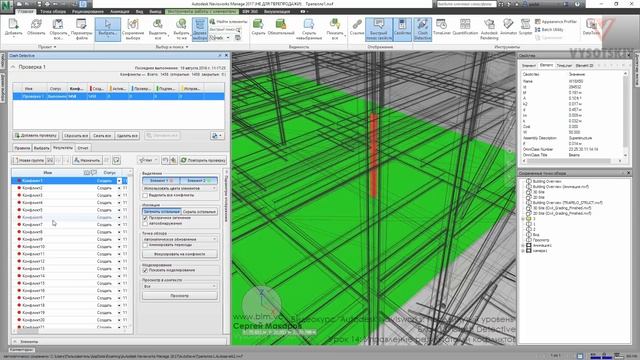Viewport: 640px width, 360px height.
Task: Open the Просмотр в контексте dropdown
Action: click(180, 287)
